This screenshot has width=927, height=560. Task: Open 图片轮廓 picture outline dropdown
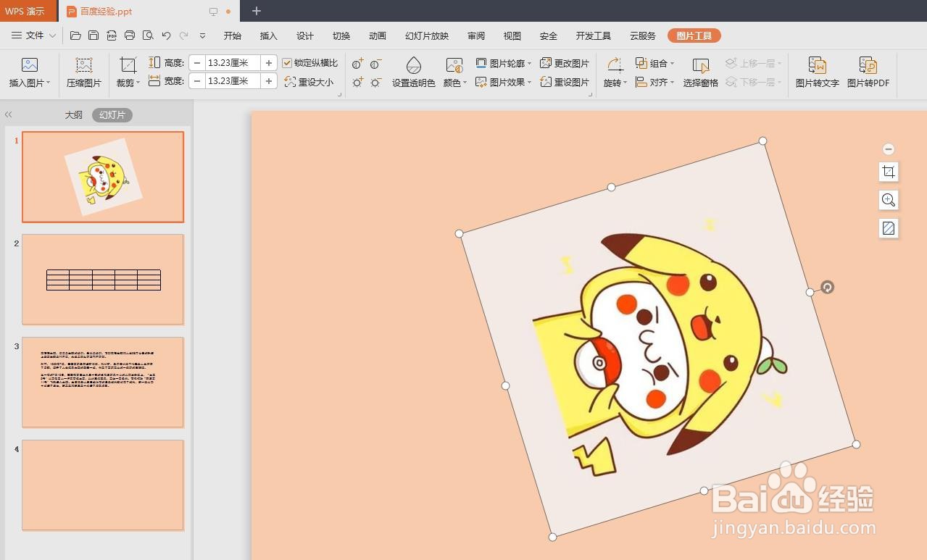504,64
